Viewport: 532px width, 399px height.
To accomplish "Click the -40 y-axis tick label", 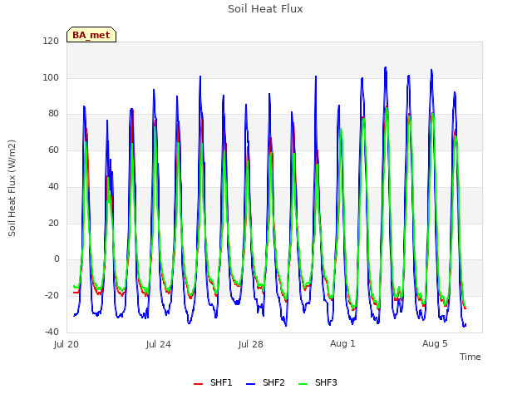I will tap(52, 332).
